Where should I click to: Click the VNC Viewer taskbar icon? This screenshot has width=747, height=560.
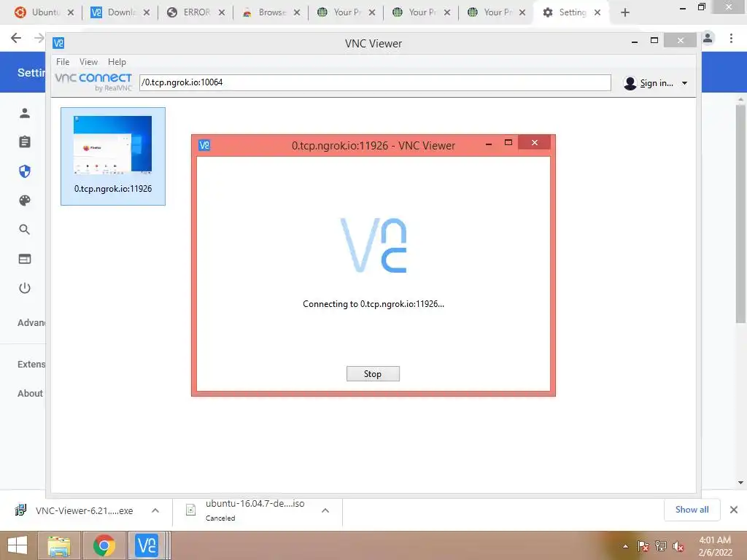point(147,545)
